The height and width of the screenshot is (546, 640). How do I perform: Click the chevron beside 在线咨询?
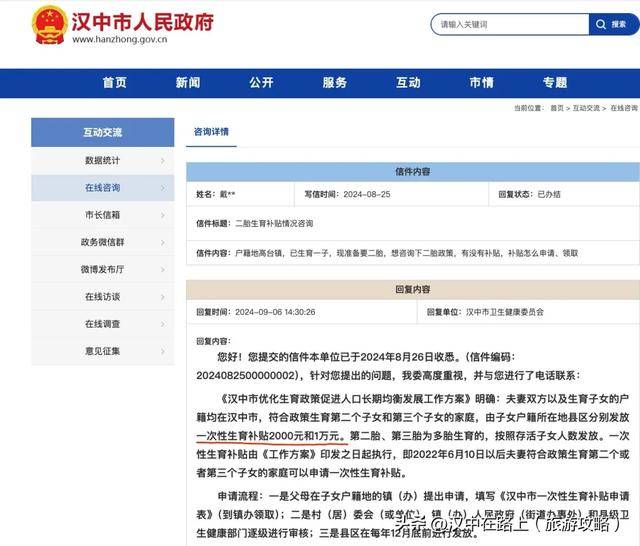tap(163, 188)
